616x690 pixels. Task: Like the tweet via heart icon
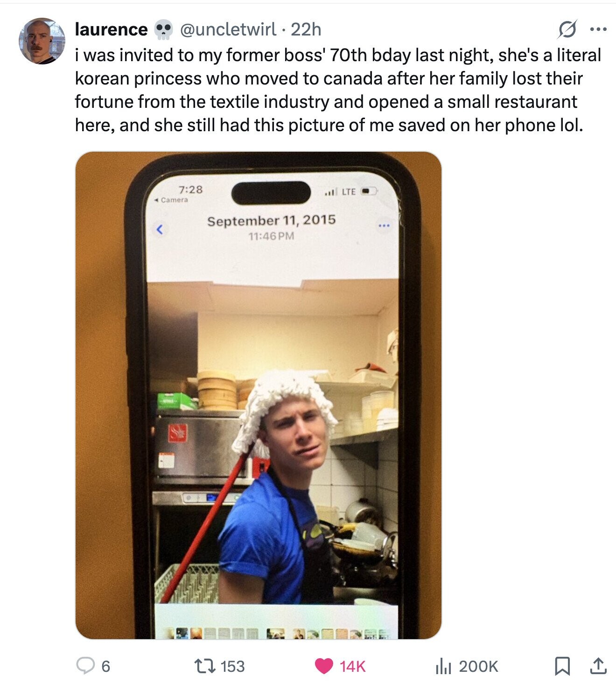click(324, 666)
